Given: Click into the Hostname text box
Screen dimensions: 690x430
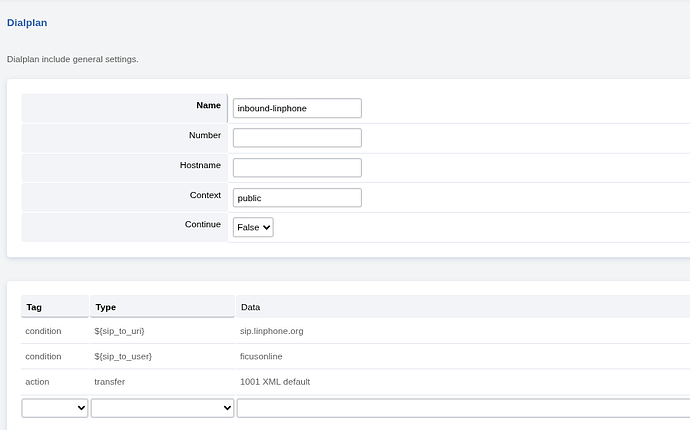Looking at the screenshot, I should pos(296,168).
